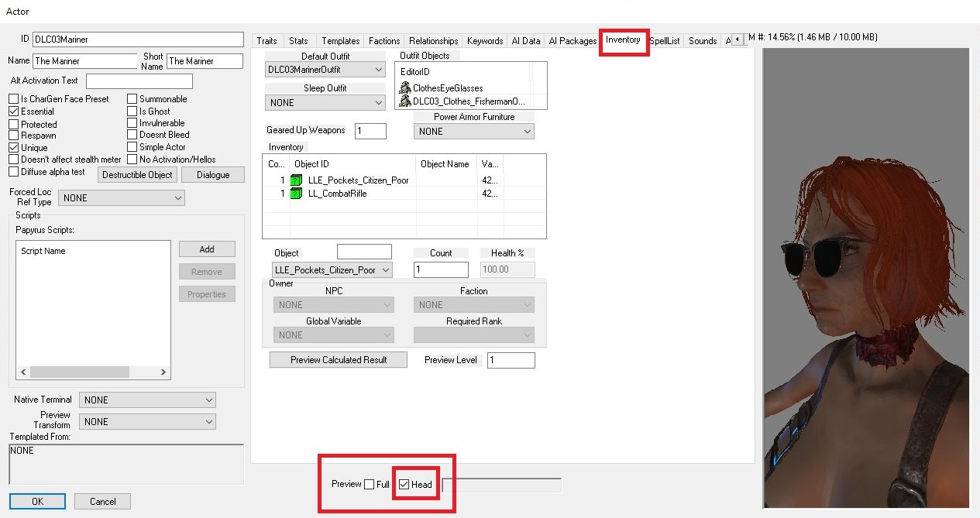Open the AI Packages tab
This screenshot has width=980, height=518.
573,41
